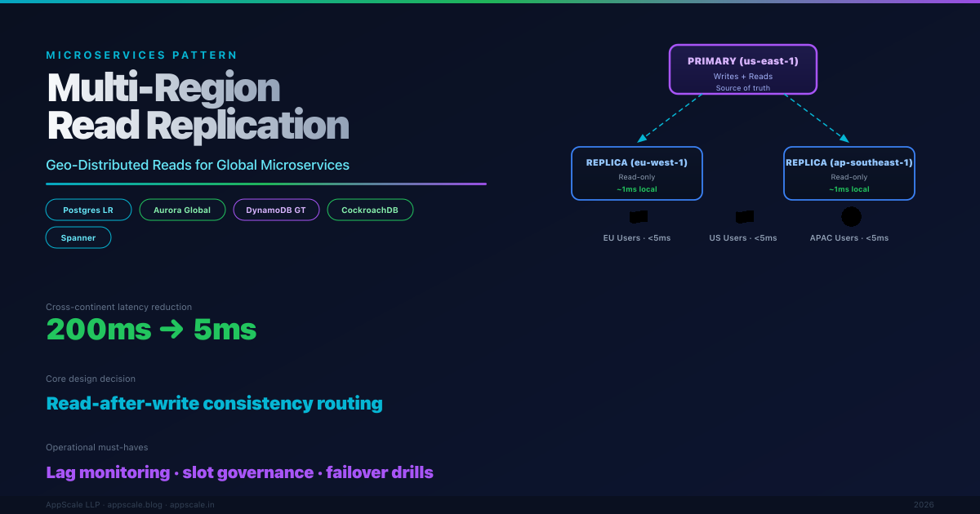Screen dimensions: 980x514
Task: Click the 200ms → 5ms latency stat
Action: pos(151,330)
